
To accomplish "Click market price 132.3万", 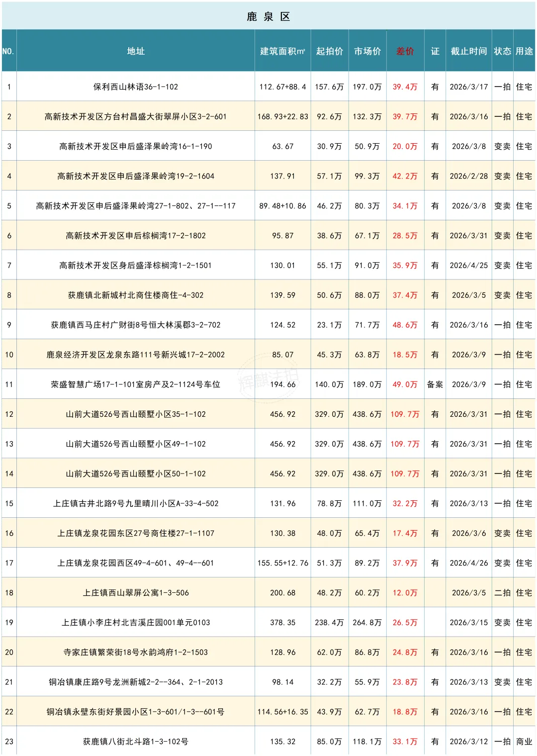I will pyautogui.click(x=367, y=116).
